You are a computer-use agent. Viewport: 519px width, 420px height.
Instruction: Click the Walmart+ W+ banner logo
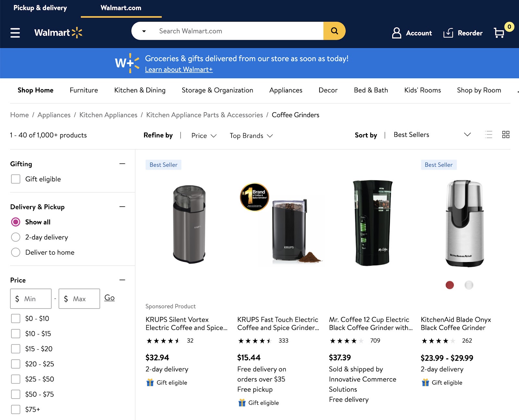[x=127, y=63]
